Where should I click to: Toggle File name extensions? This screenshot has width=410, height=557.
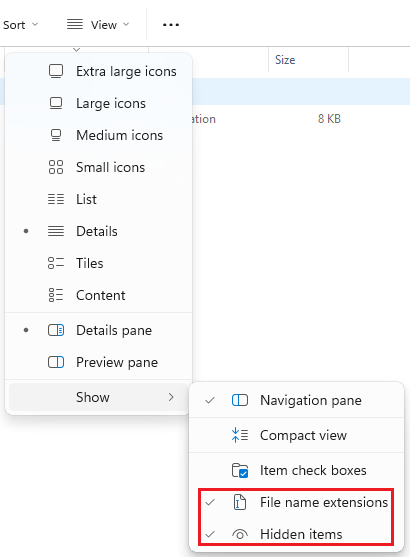point(296,502)
